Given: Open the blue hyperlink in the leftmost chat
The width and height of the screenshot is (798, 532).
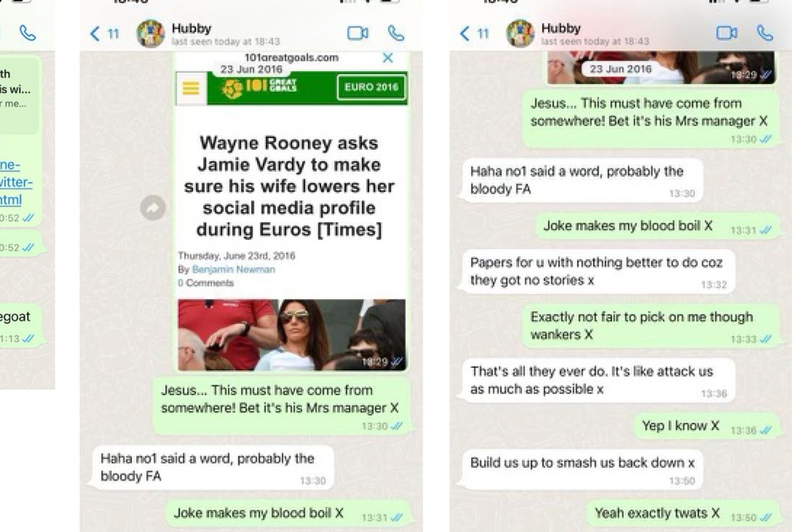Looking at the screenshot, I should point(16,182).
